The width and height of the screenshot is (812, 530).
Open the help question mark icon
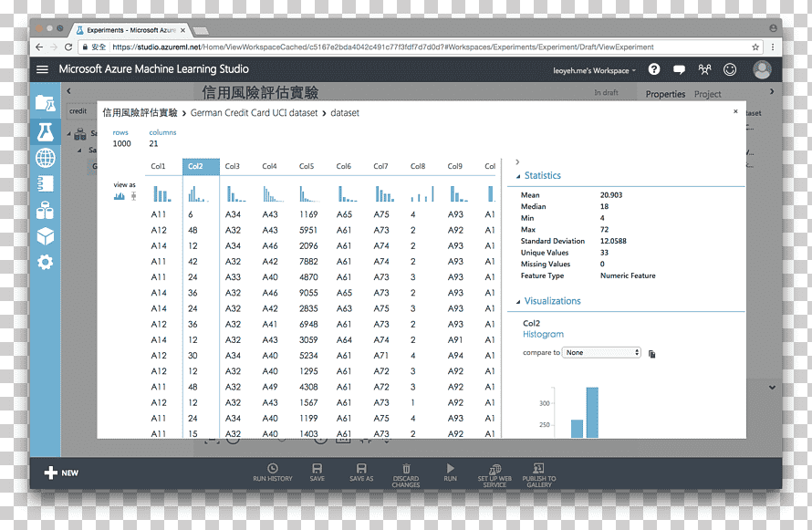coord(654,69)
